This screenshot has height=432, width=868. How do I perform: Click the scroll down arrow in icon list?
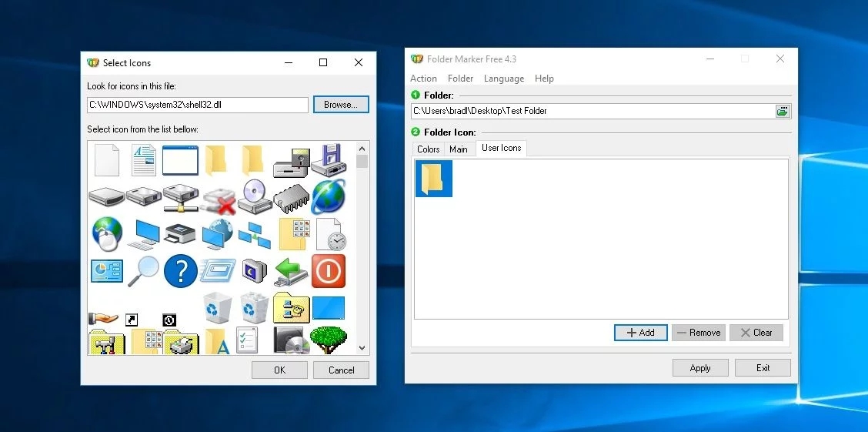[362, 348]
